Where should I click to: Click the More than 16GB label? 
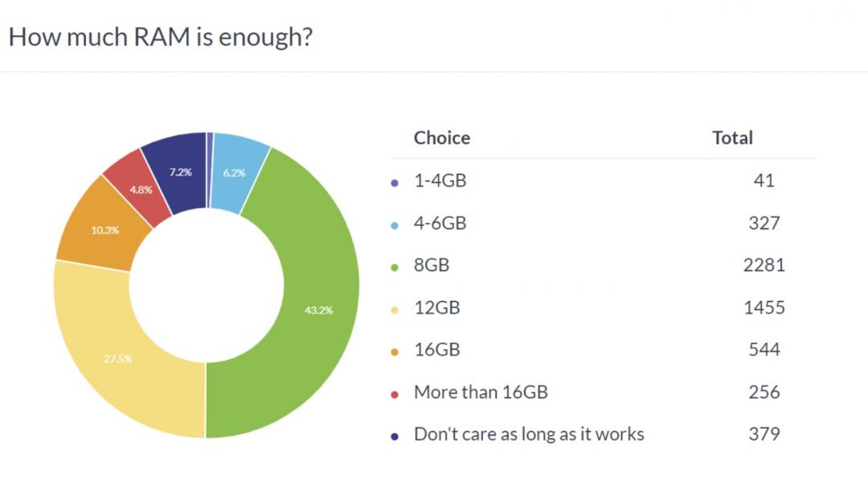pos(481,393)
